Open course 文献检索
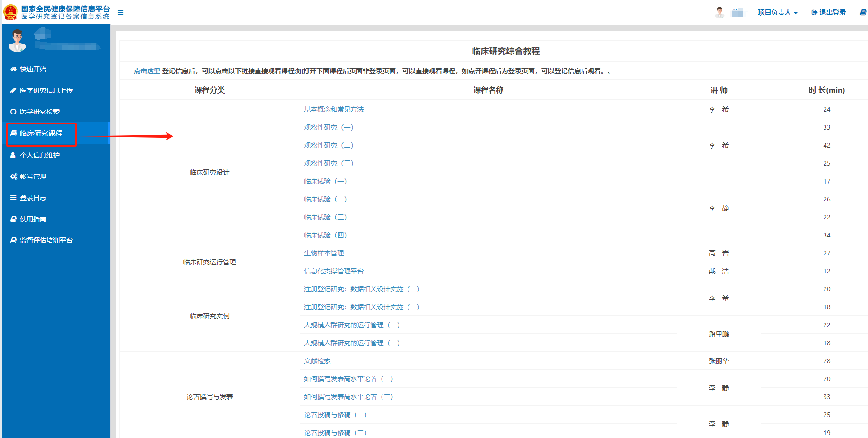Viewport: 868px width, 438px height. [317, 361]
